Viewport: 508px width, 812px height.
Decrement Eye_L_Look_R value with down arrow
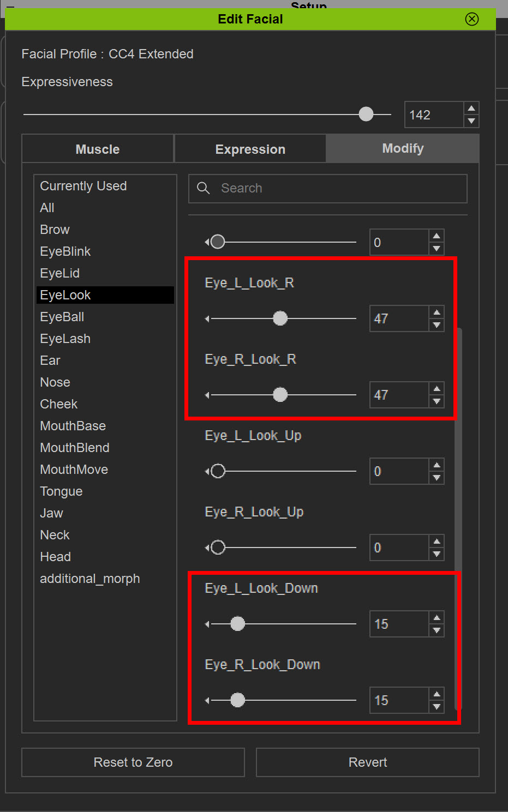coord(437,325)
